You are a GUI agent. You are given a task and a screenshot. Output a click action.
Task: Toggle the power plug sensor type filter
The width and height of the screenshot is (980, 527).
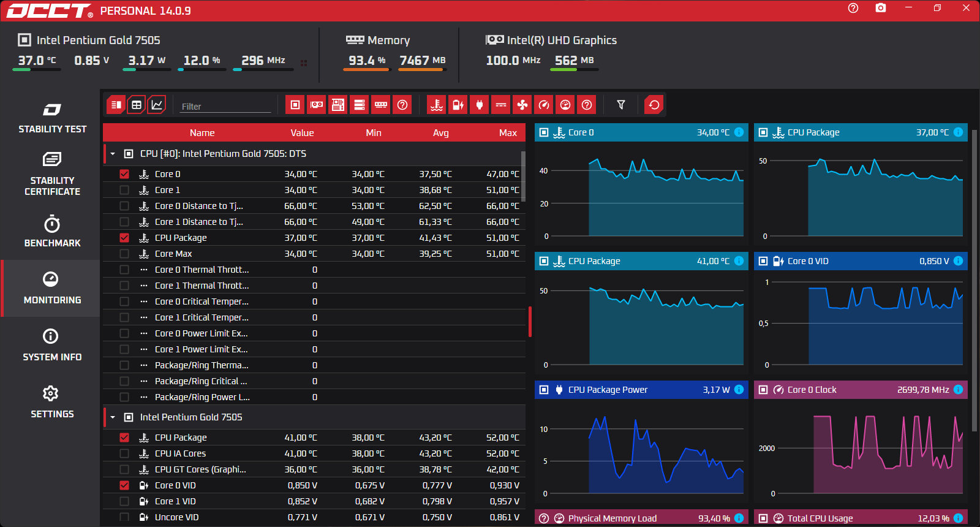[480, 105]
